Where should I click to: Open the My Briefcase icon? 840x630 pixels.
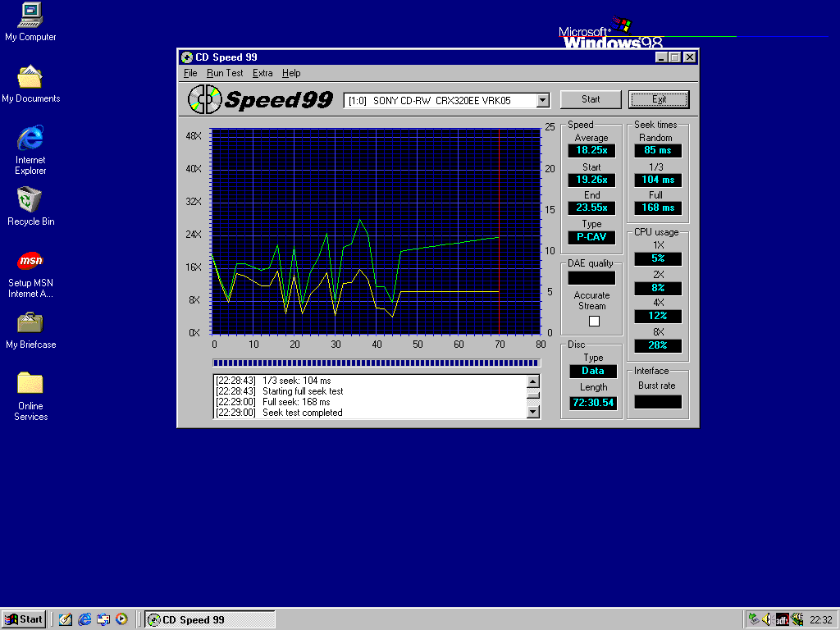pos(30,323)
